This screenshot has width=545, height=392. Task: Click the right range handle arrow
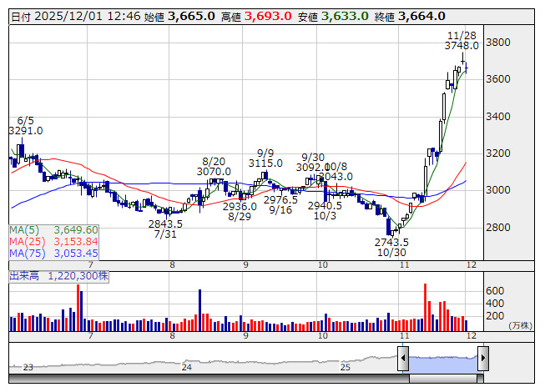[482, 359]
